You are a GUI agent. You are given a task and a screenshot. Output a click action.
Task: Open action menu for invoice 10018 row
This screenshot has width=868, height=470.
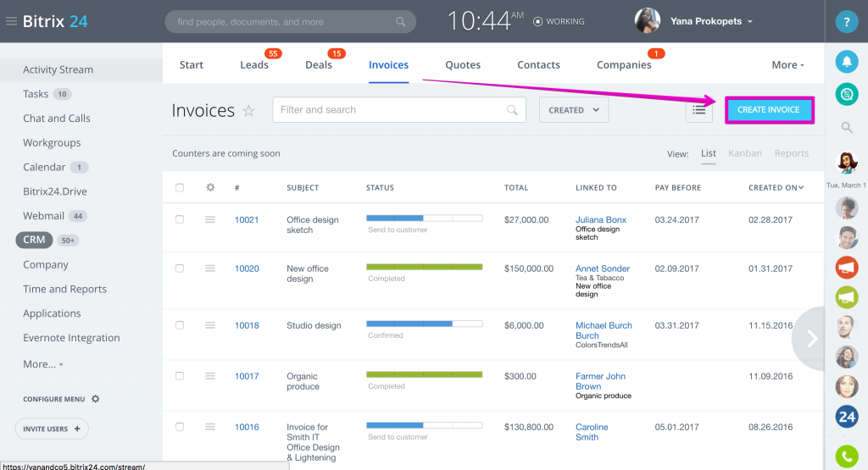(210, 325)
